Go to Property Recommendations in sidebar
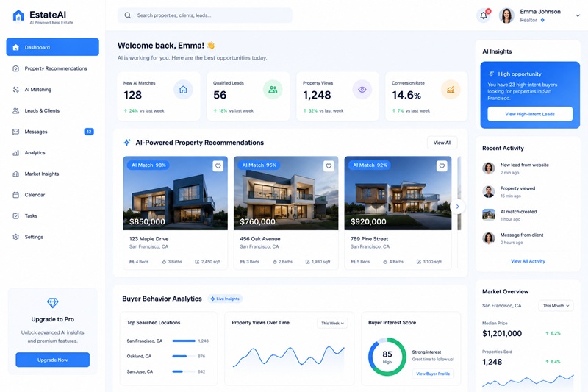Screen dimensions: 588x392 pos(52,68)
